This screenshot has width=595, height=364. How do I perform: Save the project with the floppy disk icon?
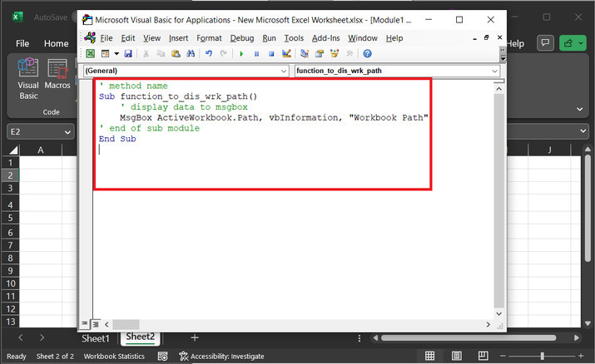click(130, 54)
